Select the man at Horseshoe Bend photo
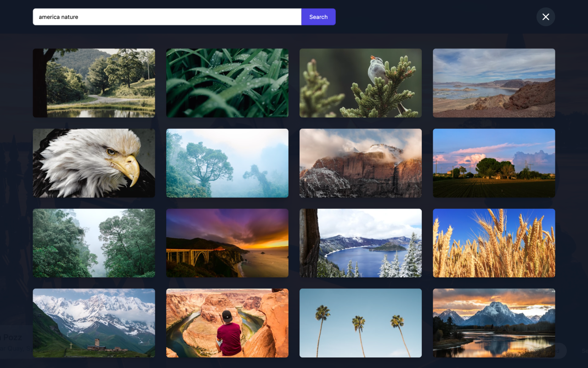The height and width of the screenshot is (368, 588). click(227, 323)
